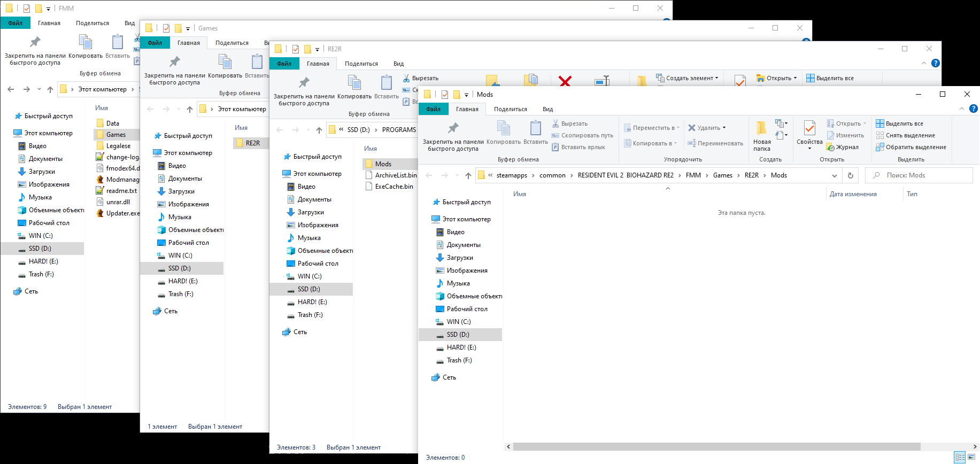Screen dimensions: 980x464
Task: Refresh the Mods window address bar
Action: 850,175
